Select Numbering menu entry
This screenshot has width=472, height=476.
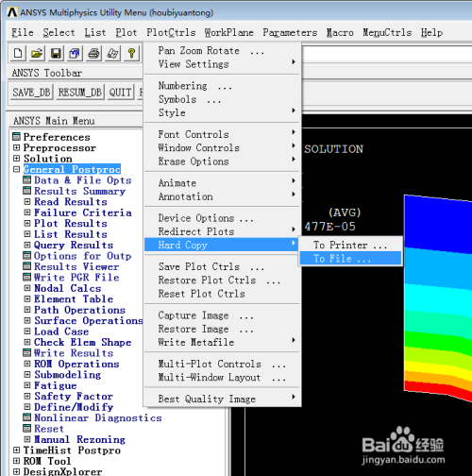pos(222,86)
